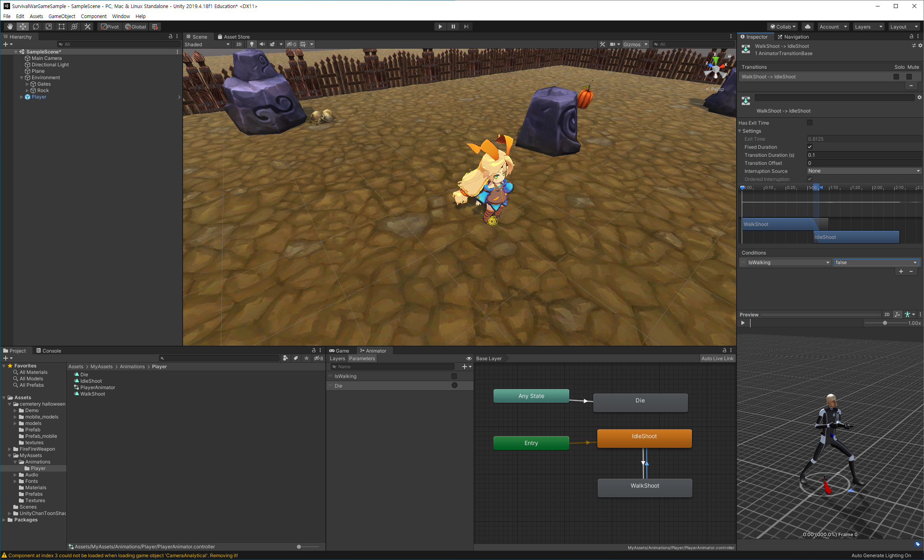Viewport: 924px width, 560px height.
Task: Expand the Player object in Hierarchy
Action: click(x=22, y=97)
